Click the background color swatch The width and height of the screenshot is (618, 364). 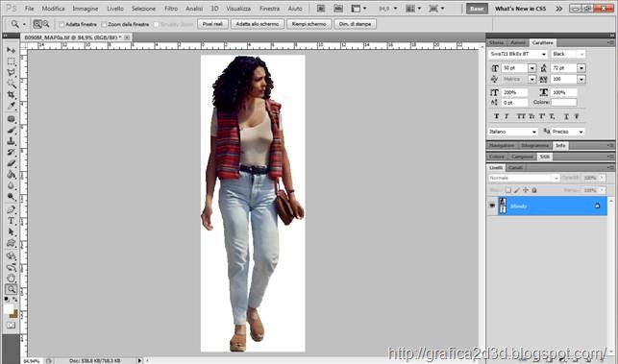tap(14, 314)
